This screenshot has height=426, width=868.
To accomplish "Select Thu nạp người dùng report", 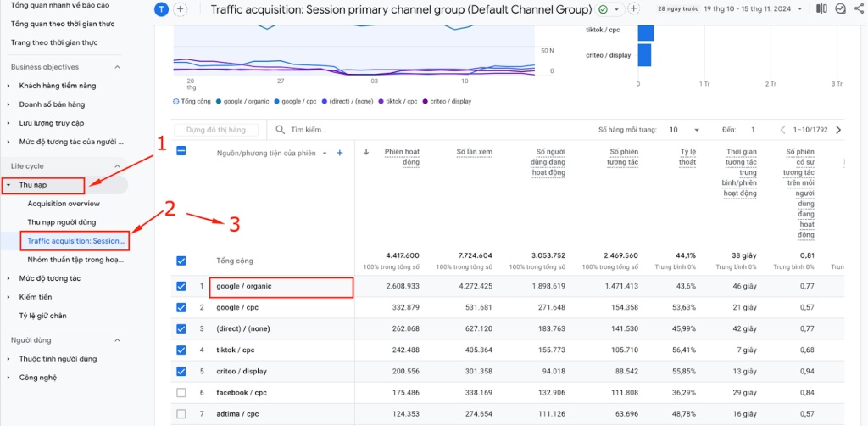I will point(61,221).
